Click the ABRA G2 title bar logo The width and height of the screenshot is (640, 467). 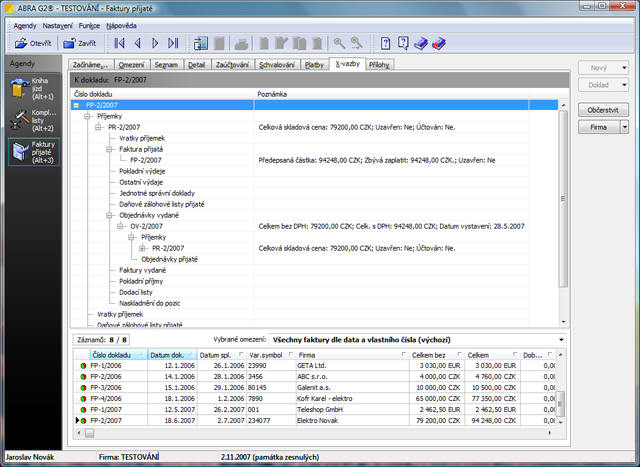[9, 8]
